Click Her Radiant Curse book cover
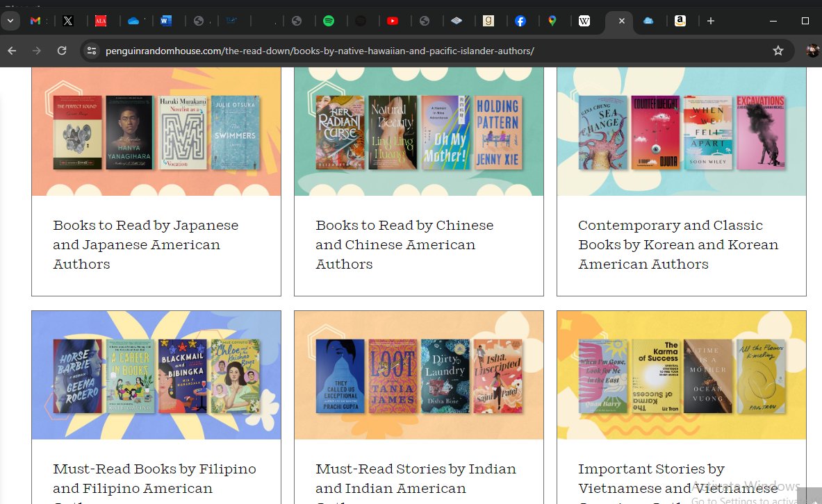 pyautogui.click(x=340, y=132)
